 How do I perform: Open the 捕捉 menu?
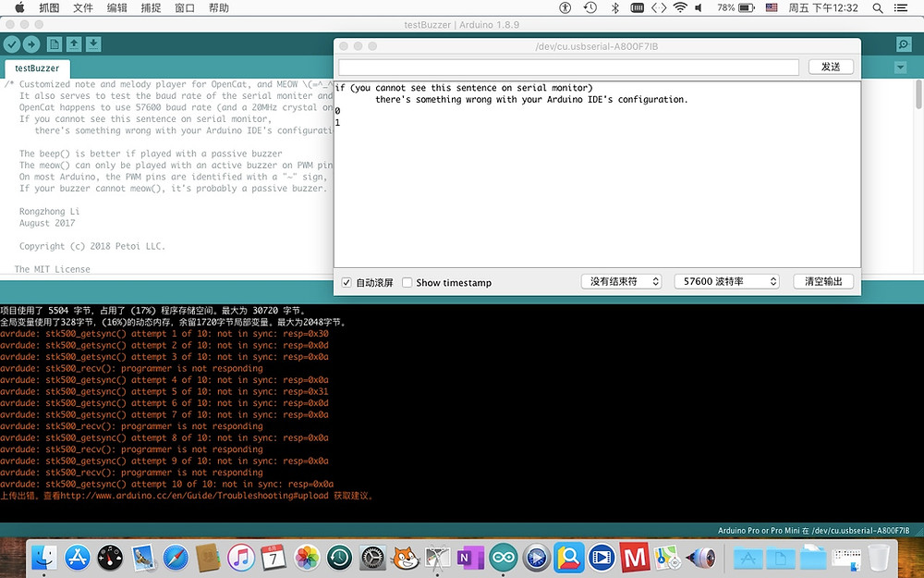tap(151, 7)
